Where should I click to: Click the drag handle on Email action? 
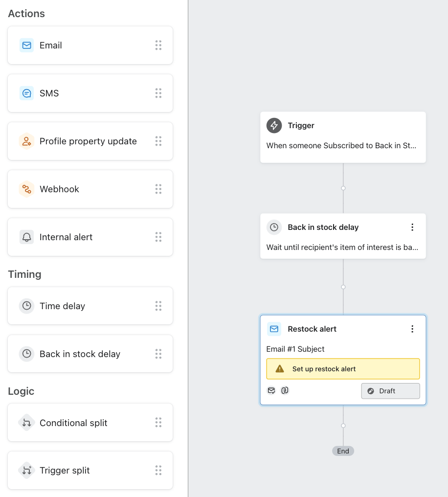click(x=158, y=45)
